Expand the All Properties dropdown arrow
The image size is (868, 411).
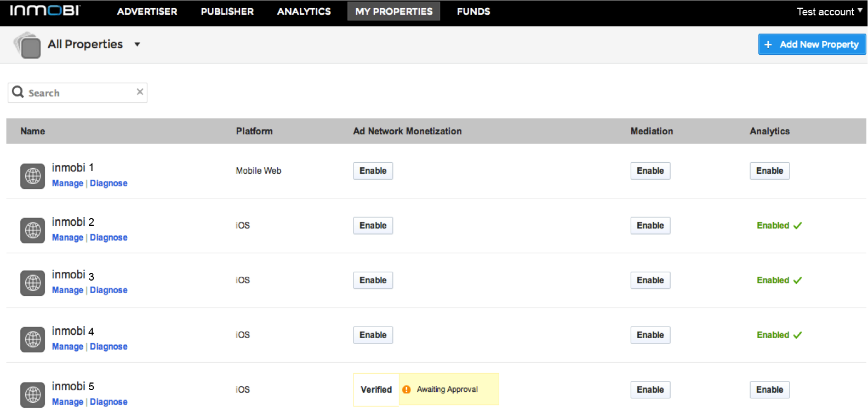click(x=137, y=44)
